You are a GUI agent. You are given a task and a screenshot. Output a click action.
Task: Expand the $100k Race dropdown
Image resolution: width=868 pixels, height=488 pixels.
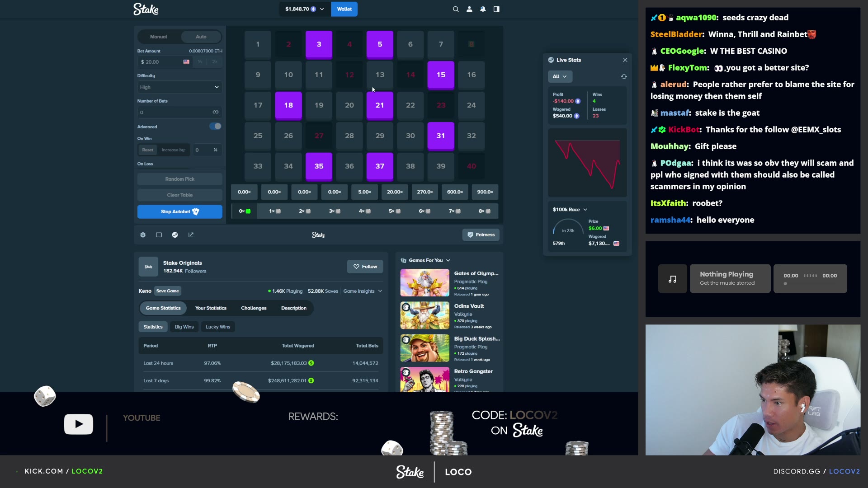(570, 210)
